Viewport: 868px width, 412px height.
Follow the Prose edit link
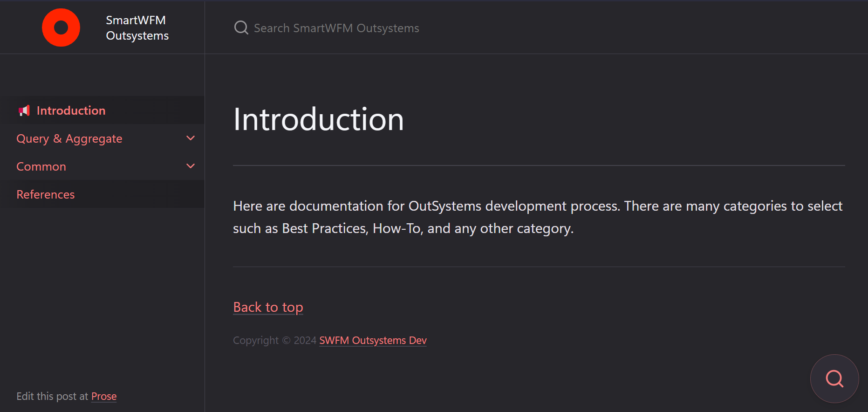104,396
